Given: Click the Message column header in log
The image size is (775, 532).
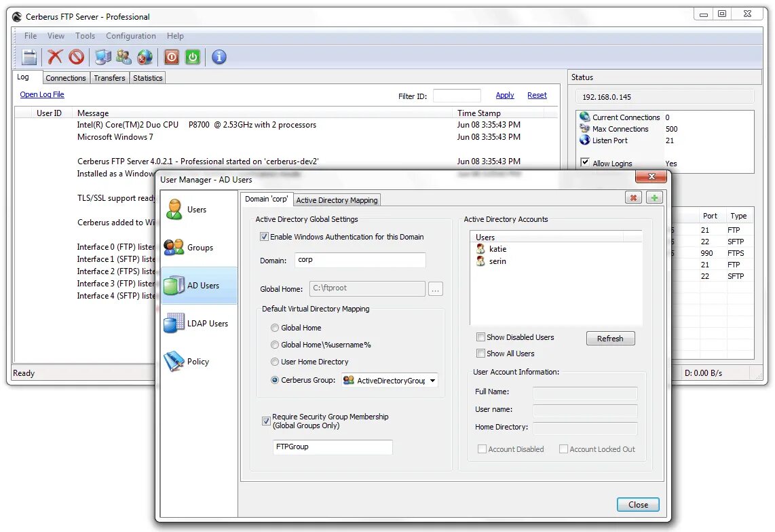Looking at the screenshot, I should point(262,113).
